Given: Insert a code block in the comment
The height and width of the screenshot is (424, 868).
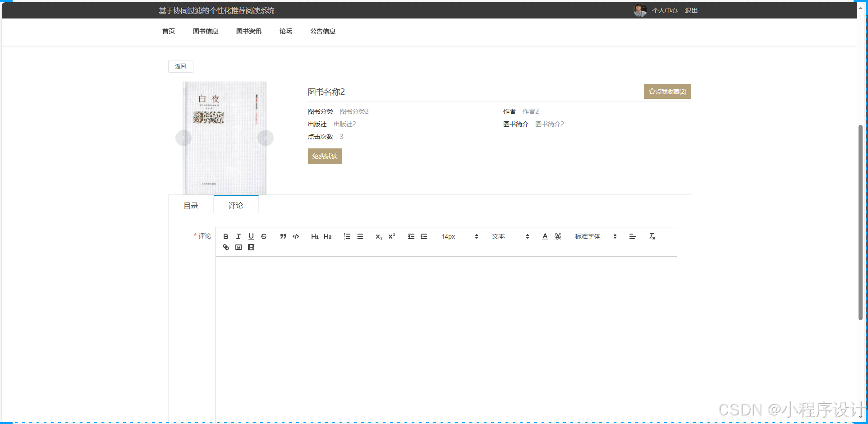Looking at the screenshot, I should click(296, 236).
